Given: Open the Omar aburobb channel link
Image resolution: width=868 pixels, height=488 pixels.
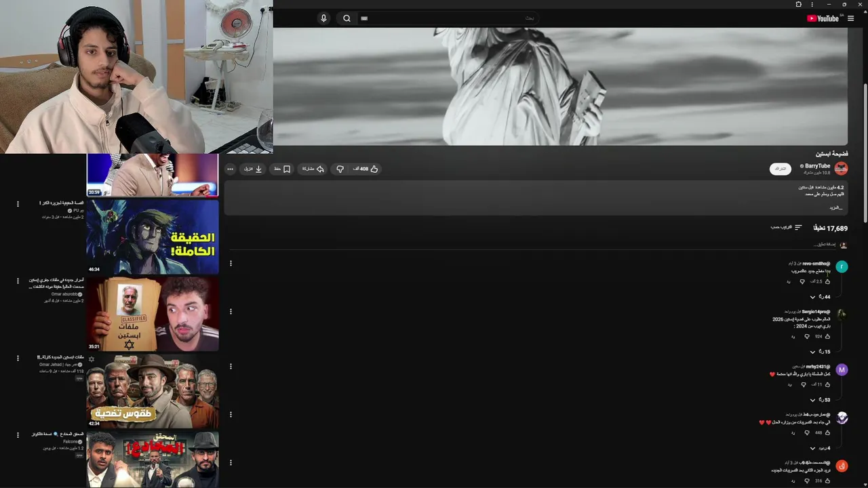Looking at the screenshot, I should 66,294.
